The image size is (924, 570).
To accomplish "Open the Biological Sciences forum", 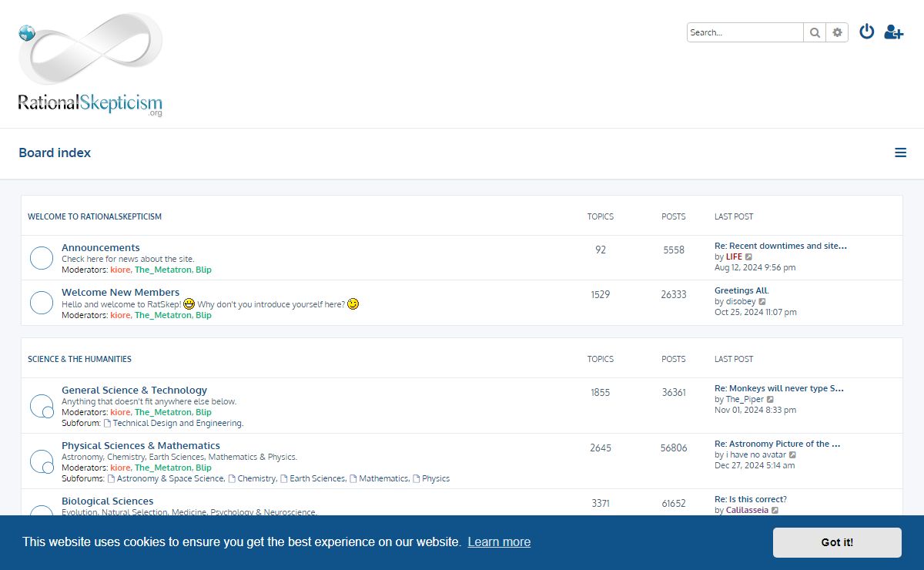I will (x=108, y=501).
